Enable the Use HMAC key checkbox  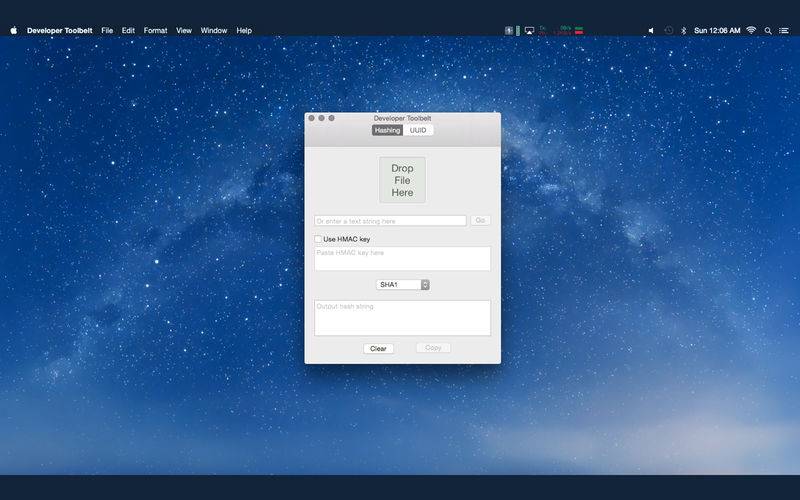coord(318,239)
